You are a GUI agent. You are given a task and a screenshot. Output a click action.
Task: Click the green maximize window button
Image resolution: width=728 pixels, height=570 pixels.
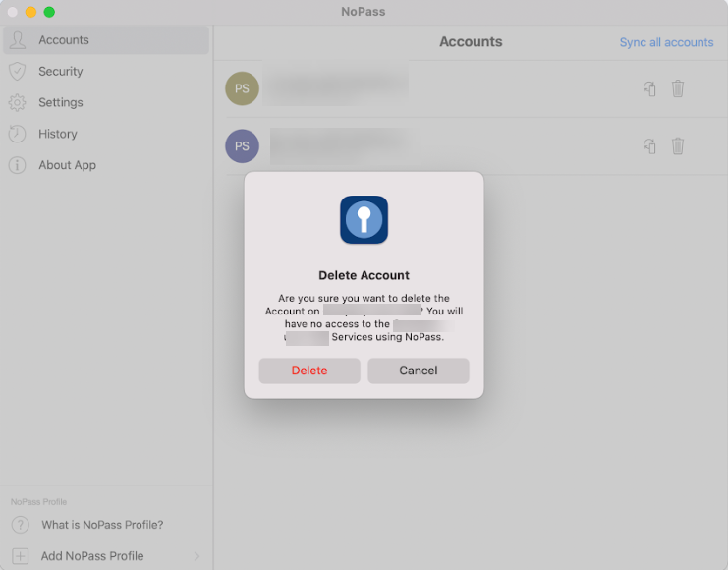49,12
